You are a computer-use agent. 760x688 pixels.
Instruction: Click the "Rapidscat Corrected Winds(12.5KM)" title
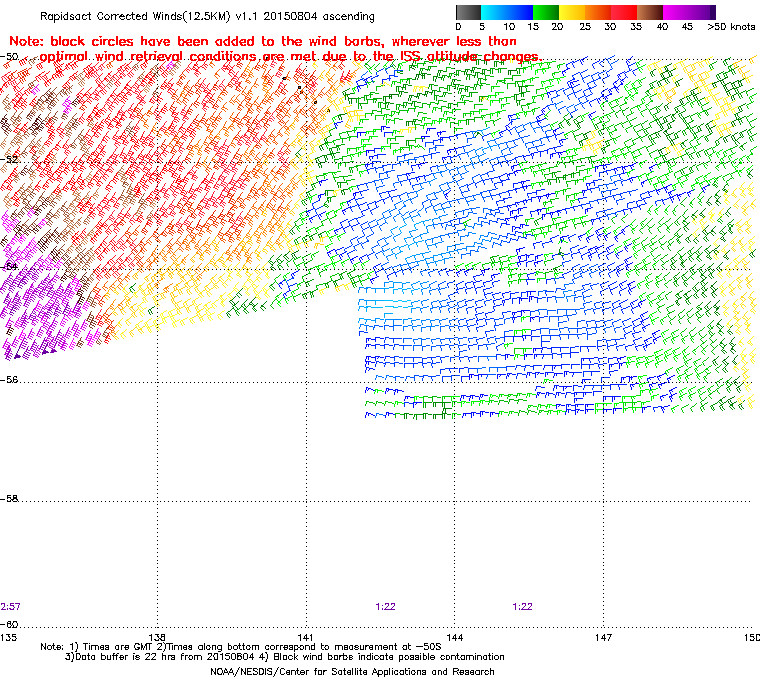click(135, 16)
